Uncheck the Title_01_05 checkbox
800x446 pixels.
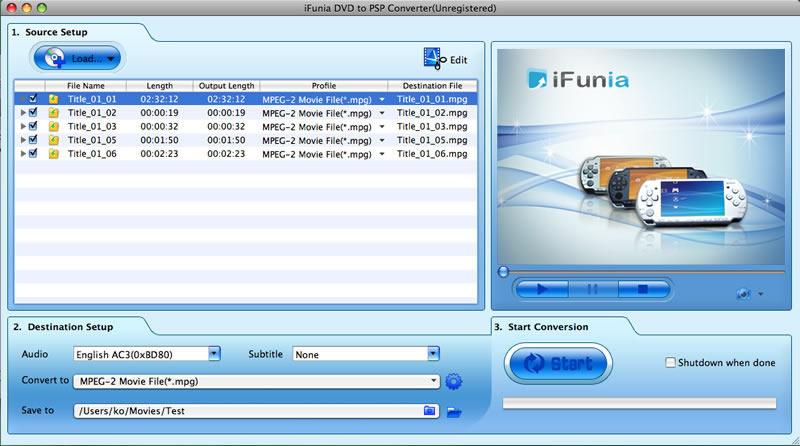pyautogui.click(x=33, y=140)
